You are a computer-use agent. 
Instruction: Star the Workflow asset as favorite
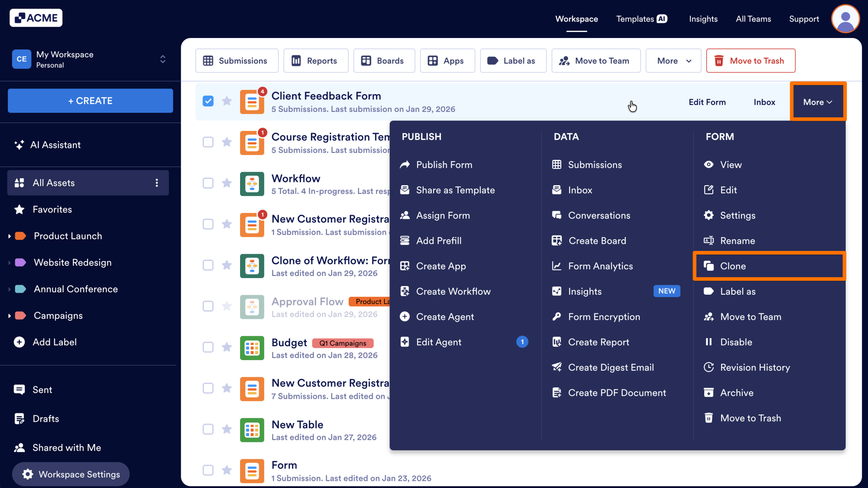pyautogui.click(x=226, y=183)
